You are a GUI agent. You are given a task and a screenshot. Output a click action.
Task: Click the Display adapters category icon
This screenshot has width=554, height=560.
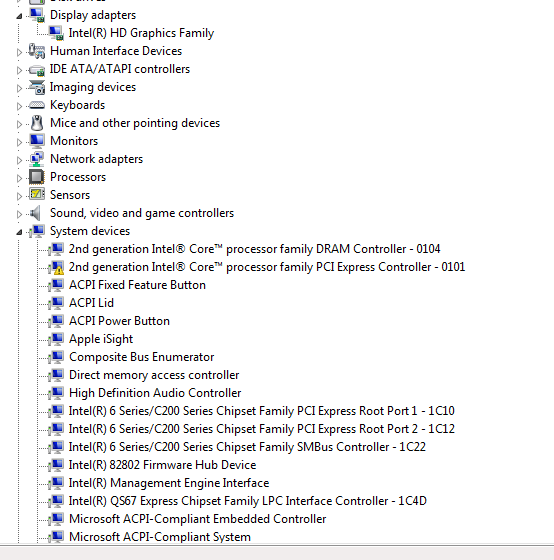point(37,15)
